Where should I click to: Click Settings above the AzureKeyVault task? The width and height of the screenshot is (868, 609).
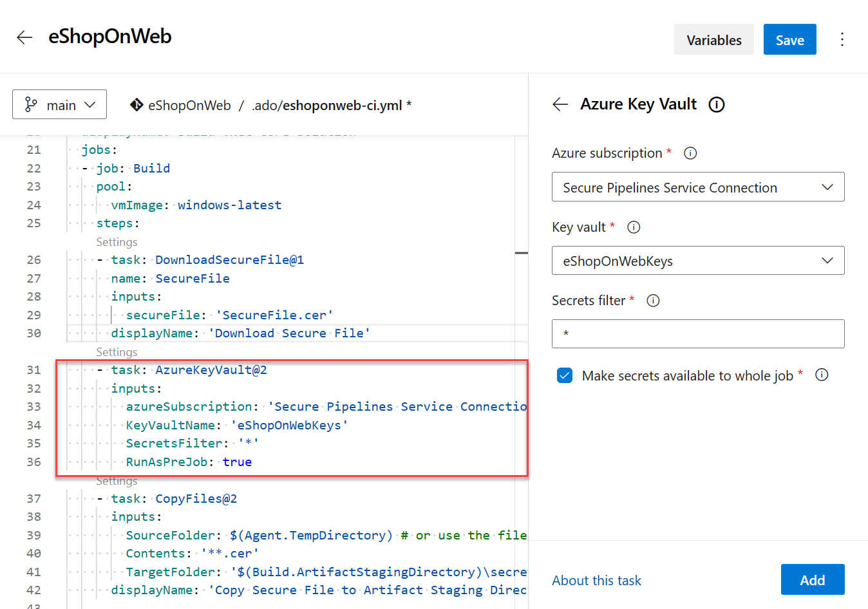coord(117,351)
